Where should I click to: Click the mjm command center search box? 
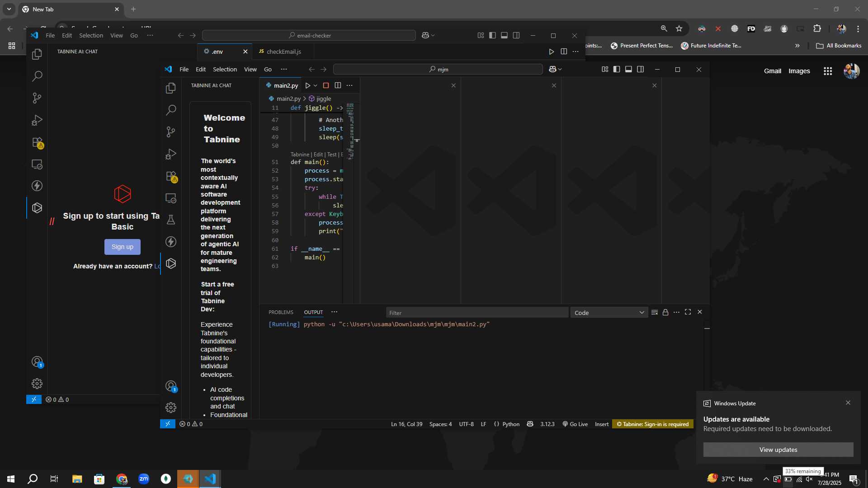tap(438, 69)
